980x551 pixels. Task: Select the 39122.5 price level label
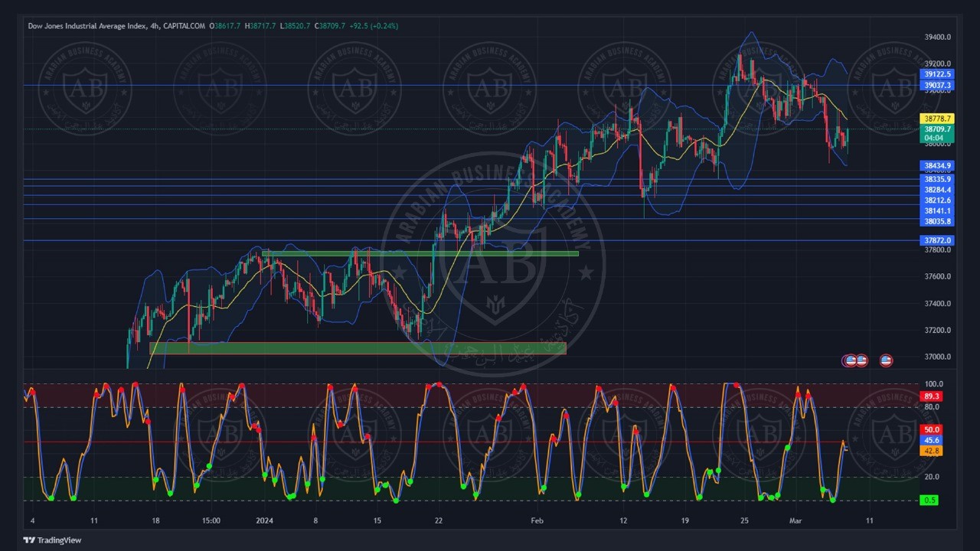[x=937, y=74]
